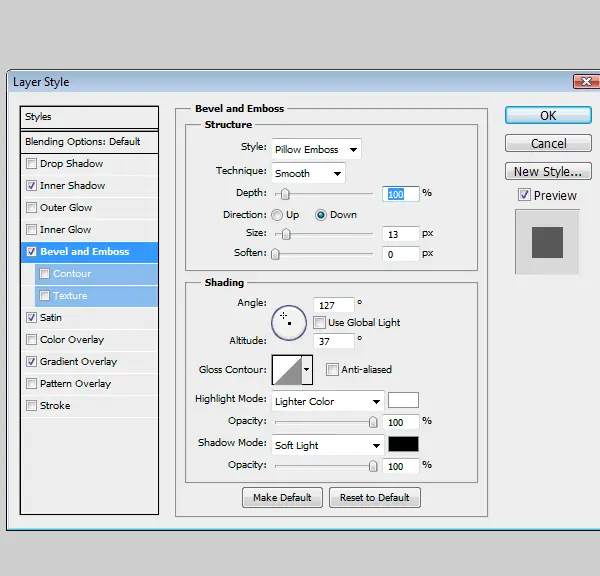Image resolution: width=600 pixels, height=576 pixels.
Task: Open the Technique dropdown showing Smooth
Action: click(308, 173)
